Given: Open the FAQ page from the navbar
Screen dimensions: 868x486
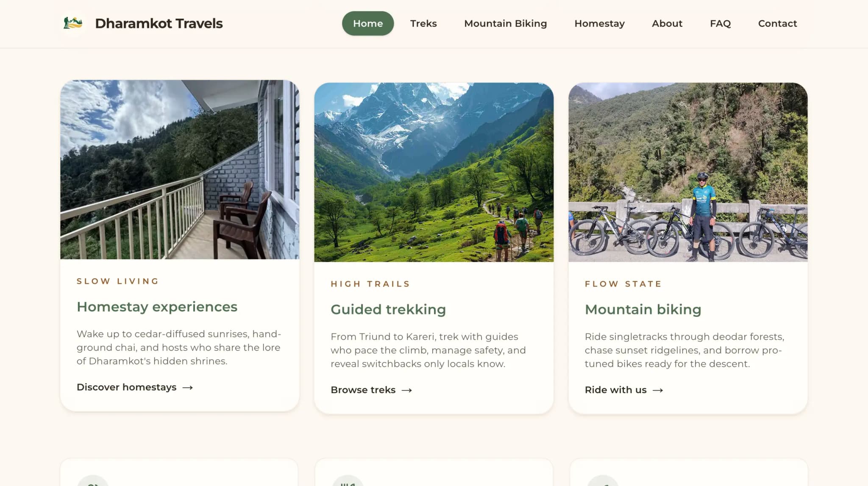Looking at the screenshot, I should (720, 23).
